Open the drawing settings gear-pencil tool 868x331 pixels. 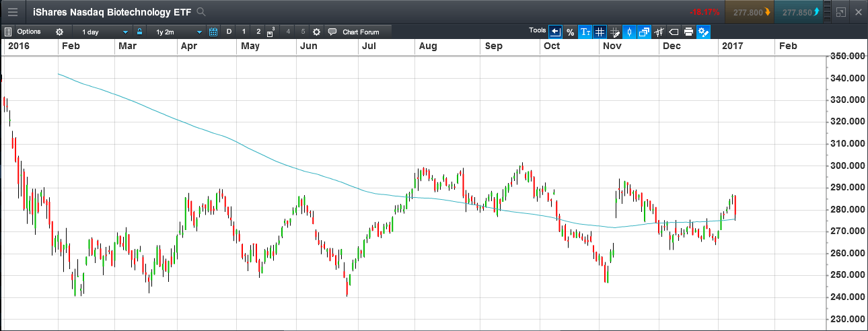[x=704, y=32]
